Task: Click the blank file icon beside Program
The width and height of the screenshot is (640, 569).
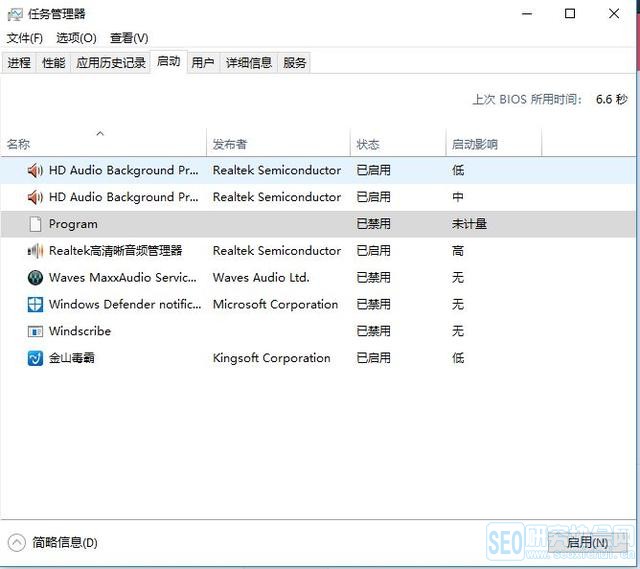Action: pyautogui.click(x=35, y=224)
